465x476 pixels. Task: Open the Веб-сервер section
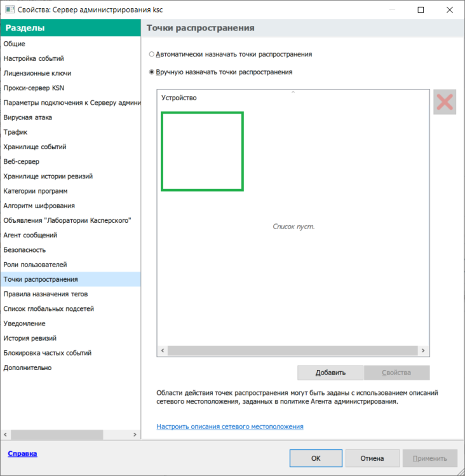click(x=71, y=161)
